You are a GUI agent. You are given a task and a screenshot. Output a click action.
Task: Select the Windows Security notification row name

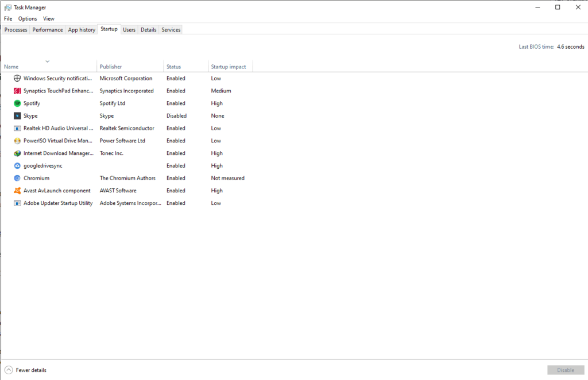(x=57, y=78)
